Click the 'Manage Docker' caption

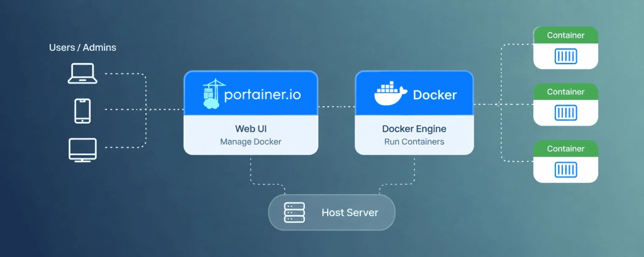pos(250,142)
